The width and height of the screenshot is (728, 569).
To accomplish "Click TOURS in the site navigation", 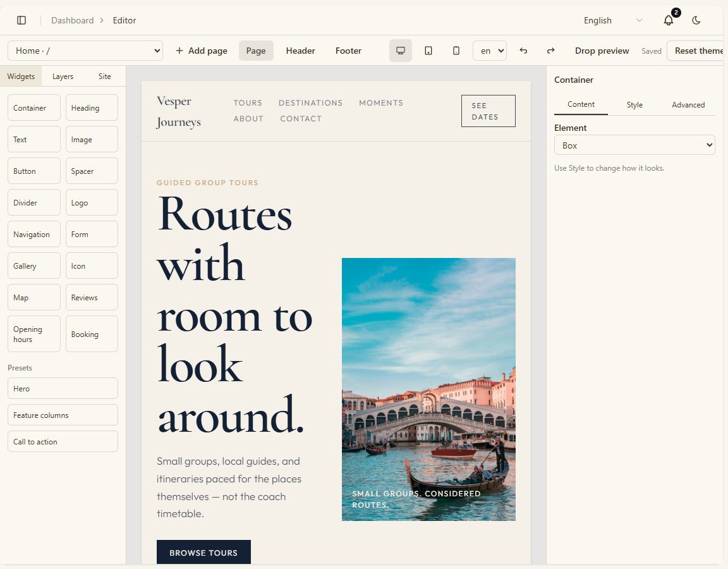I will (x=248, y=102).
